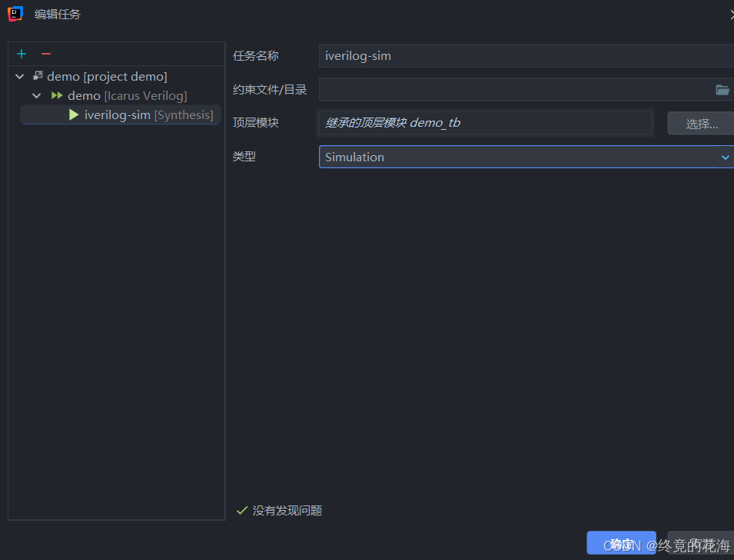
Task: Click the inherited top module demo_tb field
Action: tap(486, 123)
